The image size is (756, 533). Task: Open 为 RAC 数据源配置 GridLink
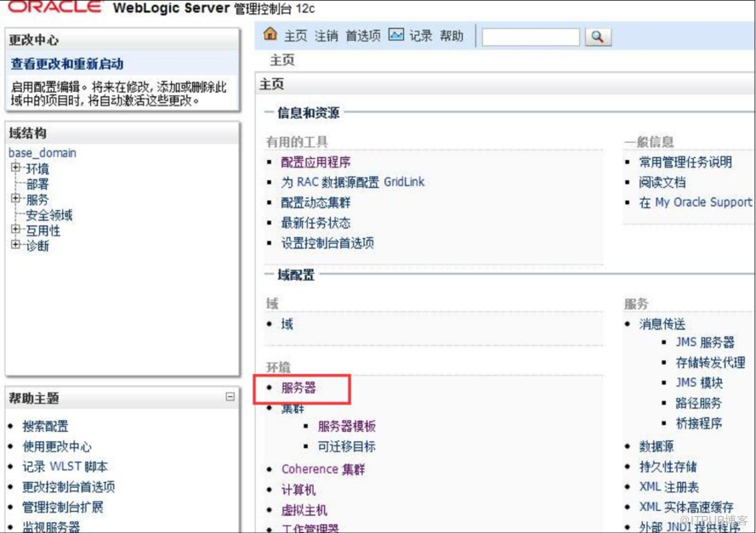pos(353,182)
